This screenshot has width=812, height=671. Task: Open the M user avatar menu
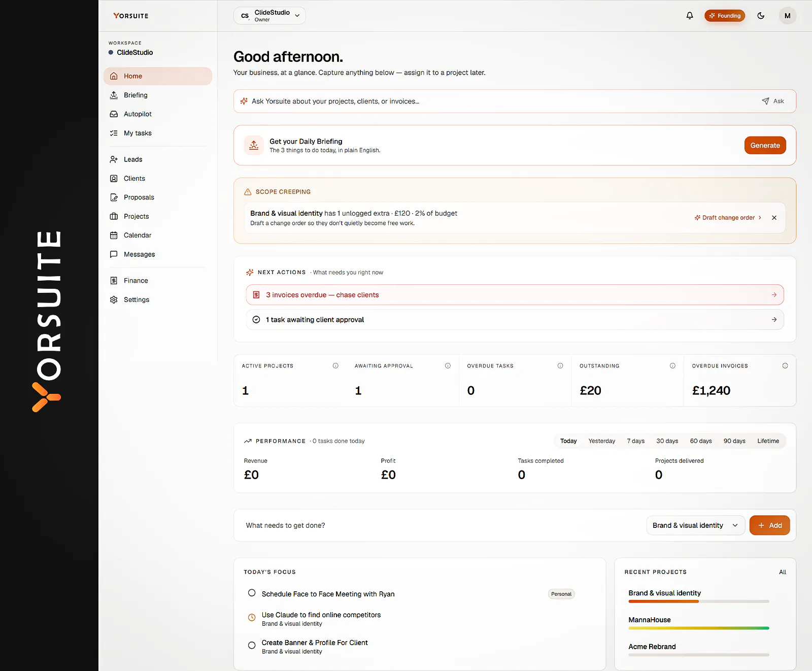point(788,16)
